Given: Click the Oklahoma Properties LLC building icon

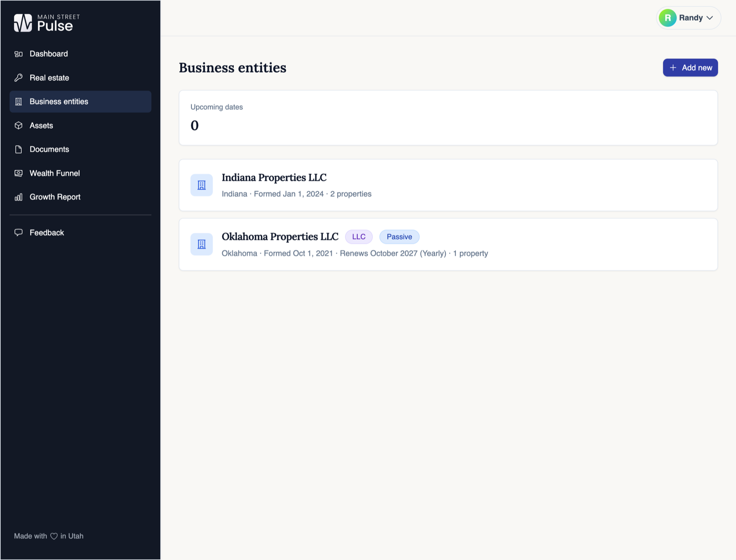Looking at the screenshot, I should [201, 244].
